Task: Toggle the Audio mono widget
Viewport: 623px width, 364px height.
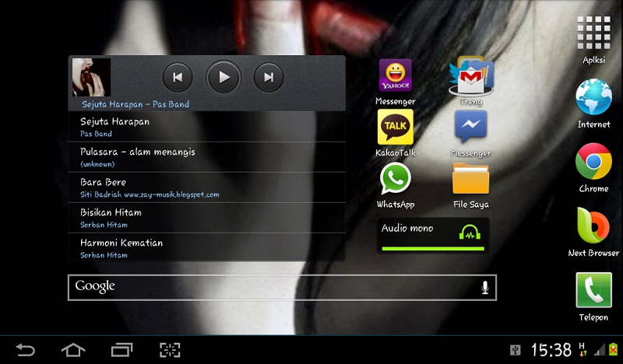Action: coord(433,235)
